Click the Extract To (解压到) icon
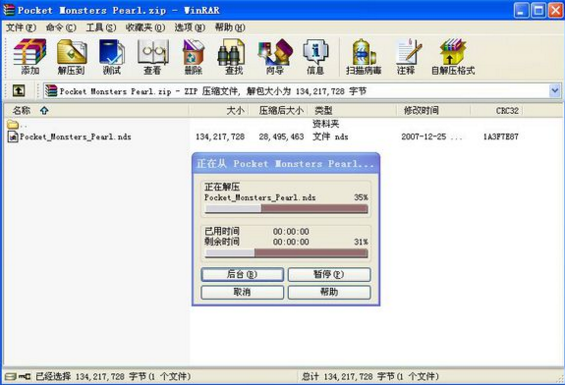The image size is (565, 385). (71, 57)
